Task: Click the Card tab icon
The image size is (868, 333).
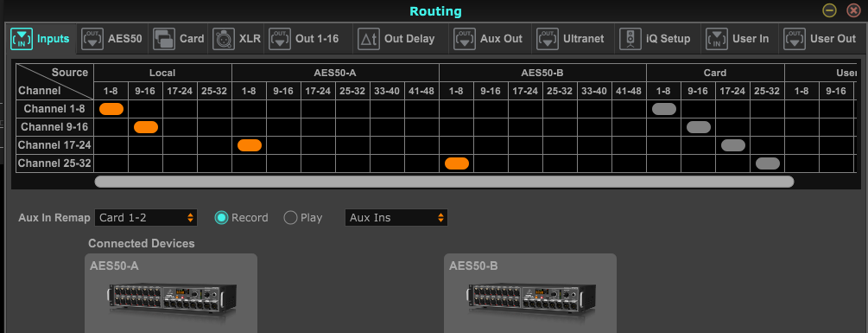Action: tap(164, 39)
